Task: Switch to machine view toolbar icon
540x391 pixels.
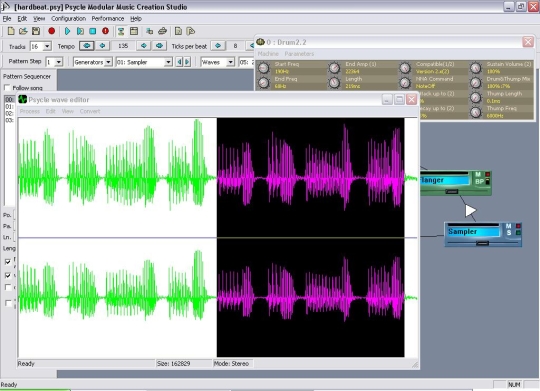Action: [121, 31]
